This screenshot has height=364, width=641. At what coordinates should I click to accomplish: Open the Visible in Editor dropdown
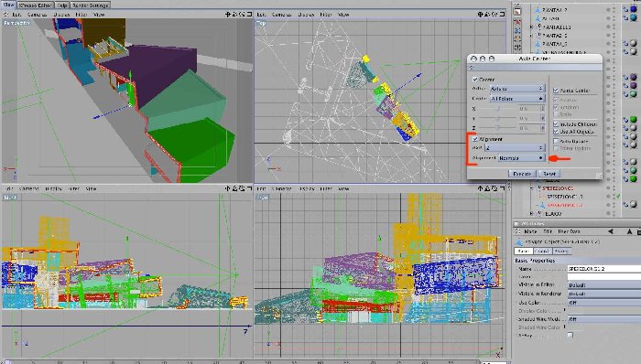[x=604, y=284]
